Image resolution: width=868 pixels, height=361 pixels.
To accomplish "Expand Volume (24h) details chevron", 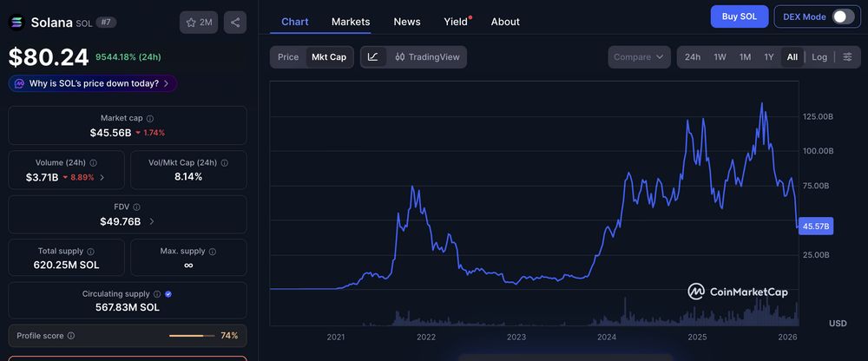I will tap(102, 177).
